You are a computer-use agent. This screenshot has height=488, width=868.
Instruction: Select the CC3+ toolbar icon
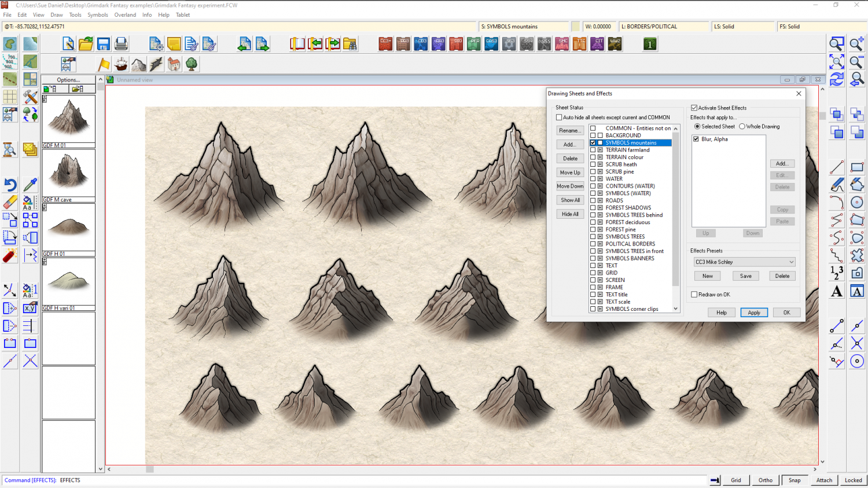point(385,44)
